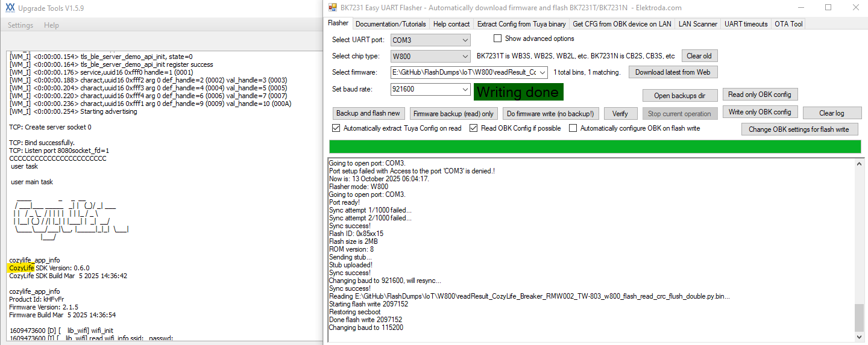Toggle Read OBK Config if possible
The width and height of the screenshot is (868, 345).
coord(474,128)
